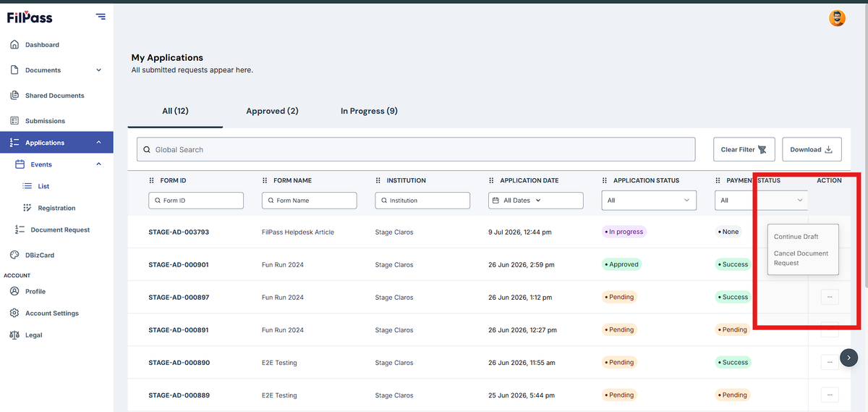Choose Cancel Document Request from the menu
Viewport: 868px width, 412px height.
803,258
